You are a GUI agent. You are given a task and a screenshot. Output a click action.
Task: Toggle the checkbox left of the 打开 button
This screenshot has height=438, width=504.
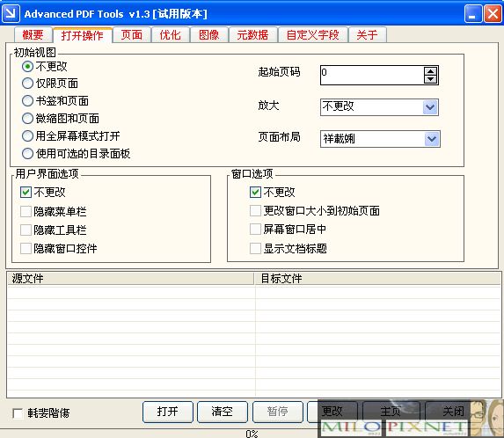coord(18,413)
